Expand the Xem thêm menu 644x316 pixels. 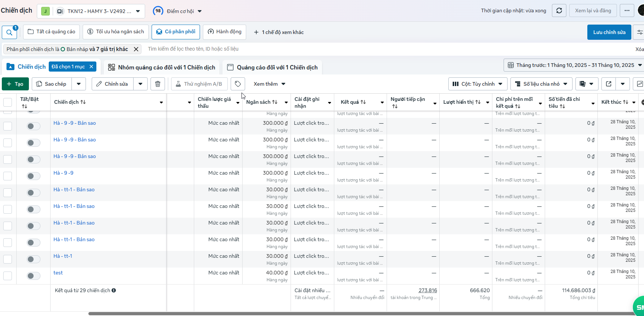pos(270,84)
